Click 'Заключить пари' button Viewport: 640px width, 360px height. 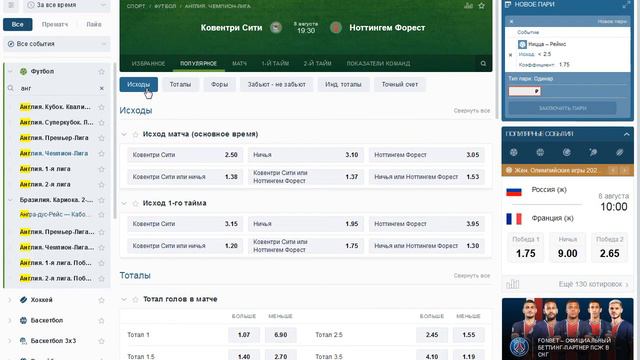point(562,108)
